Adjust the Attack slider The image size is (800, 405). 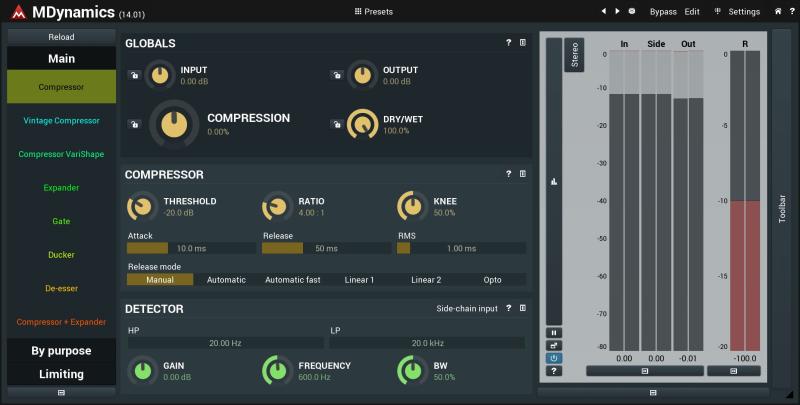coord(191,248)
